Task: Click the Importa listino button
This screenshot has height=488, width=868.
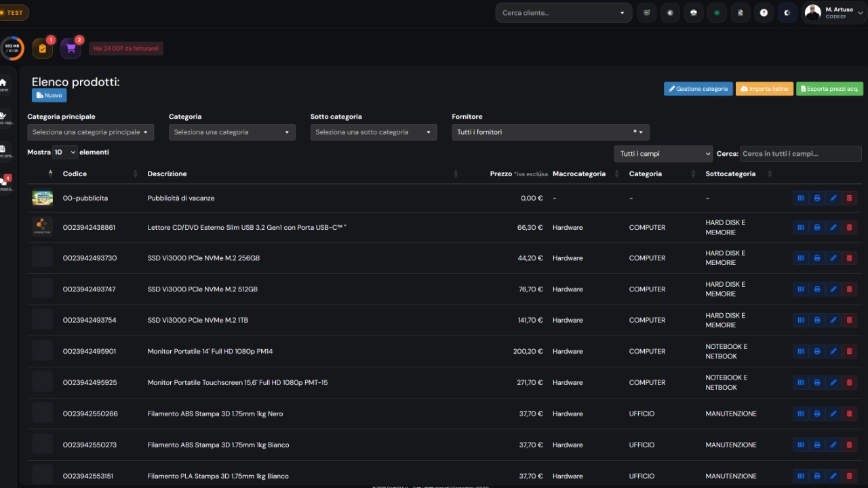Action: 764,89
